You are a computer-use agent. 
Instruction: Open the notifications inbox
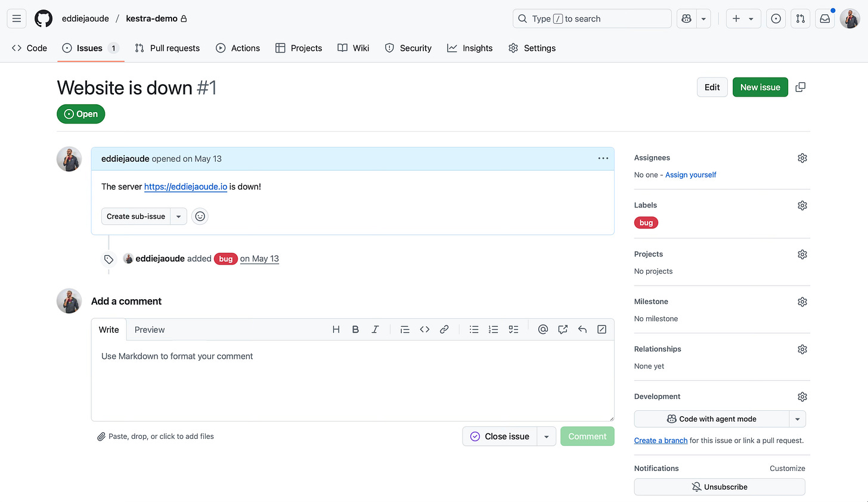coord(825,18)
